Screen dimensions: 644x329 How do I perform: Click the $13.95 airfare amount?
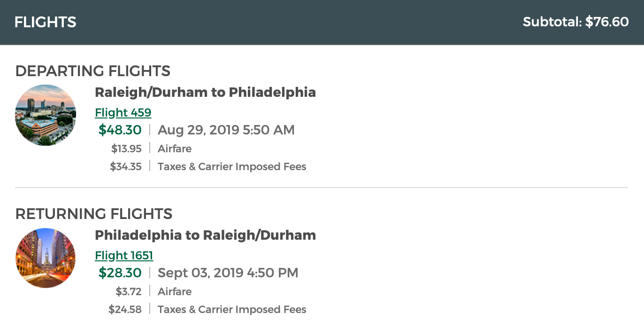126,149
